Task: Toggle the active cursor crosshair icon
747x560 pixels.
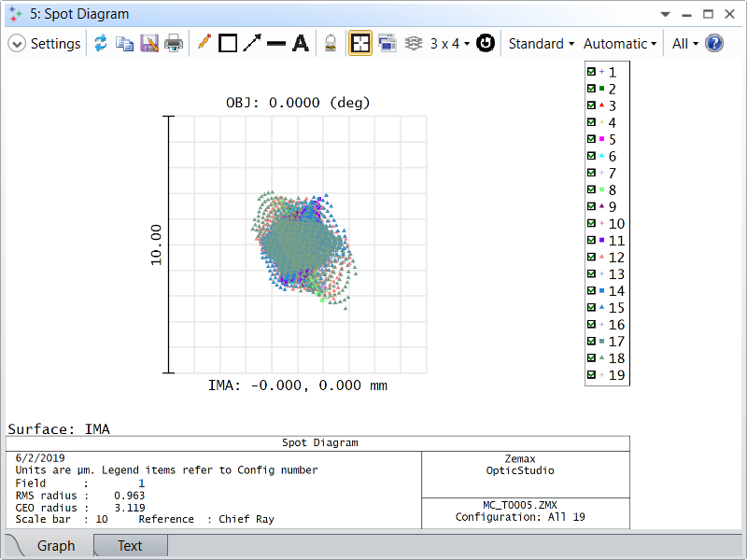Action: 360,44
